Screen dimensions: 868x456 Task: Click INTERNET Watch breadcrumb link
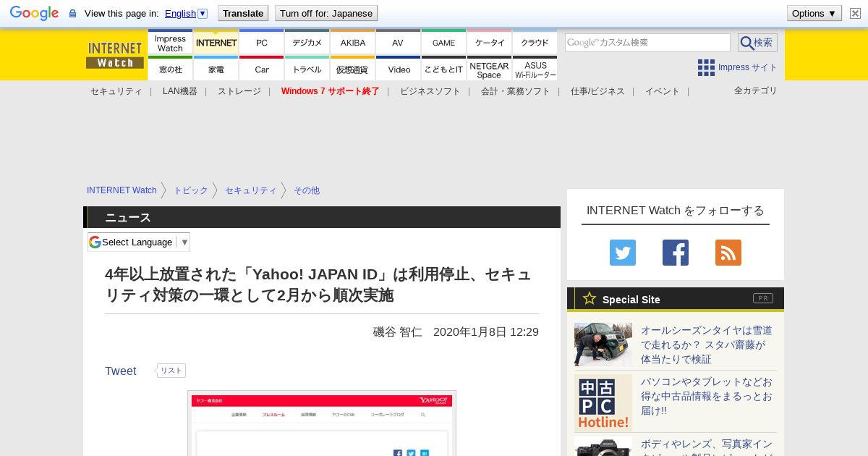pyautogui.click(x=122, y=190)
